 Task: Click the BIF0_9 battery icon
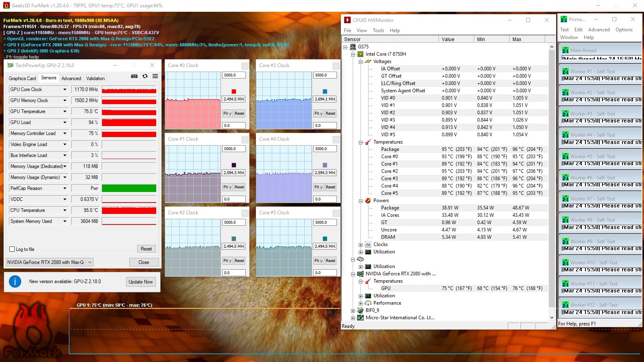[x=360, y=310]
